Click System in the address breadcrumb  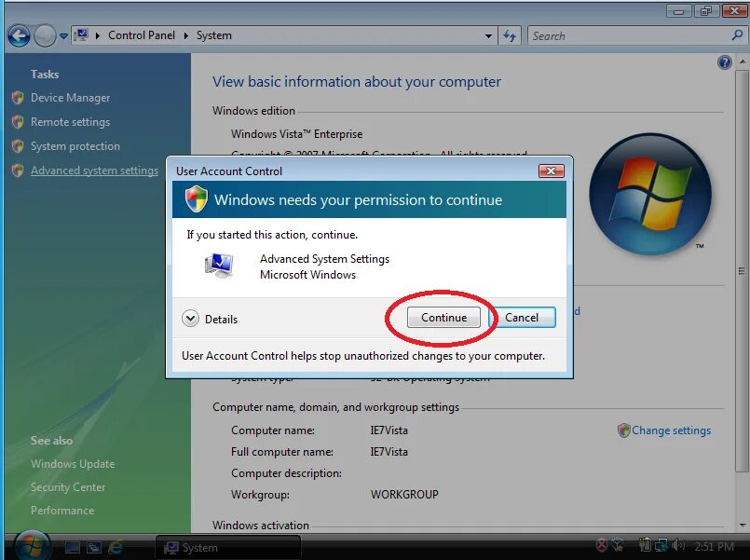click(213, 35)
